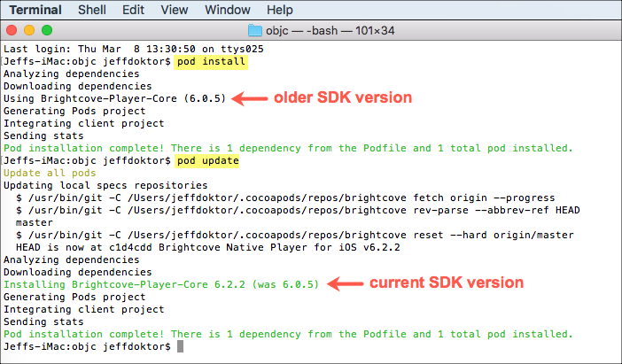Screen dimensions: 622x364
Task: Open the Shell menu
Action: [93, 10]
